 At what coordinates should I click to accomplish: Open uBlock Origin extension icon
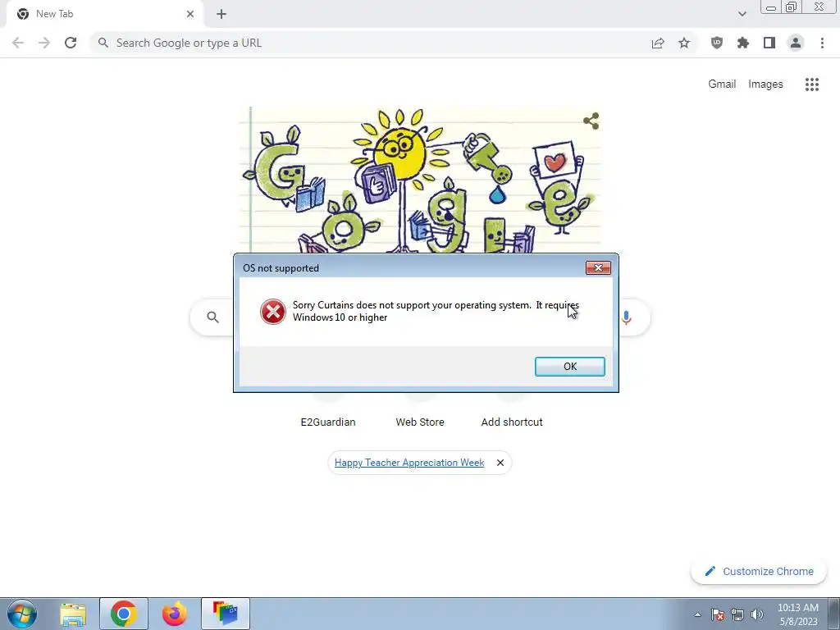[x=717, y=43]
